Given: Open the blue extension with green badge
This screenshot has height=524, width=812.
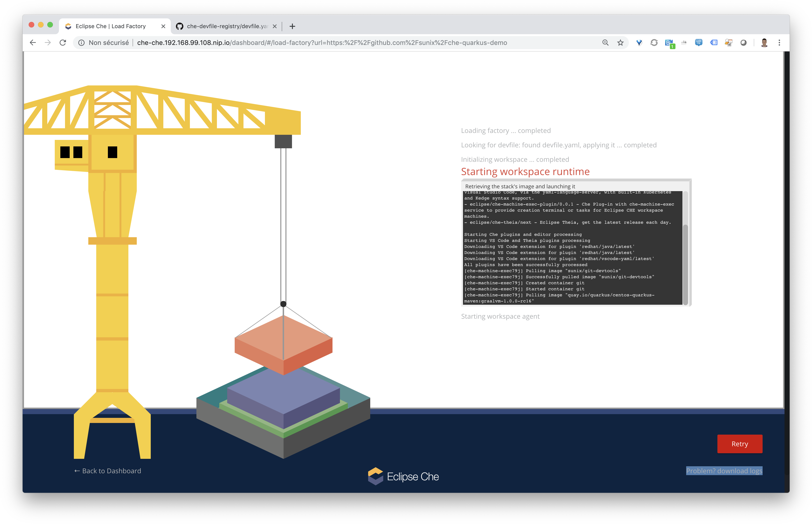Looking at the screenshot, I should click(669, 43).
